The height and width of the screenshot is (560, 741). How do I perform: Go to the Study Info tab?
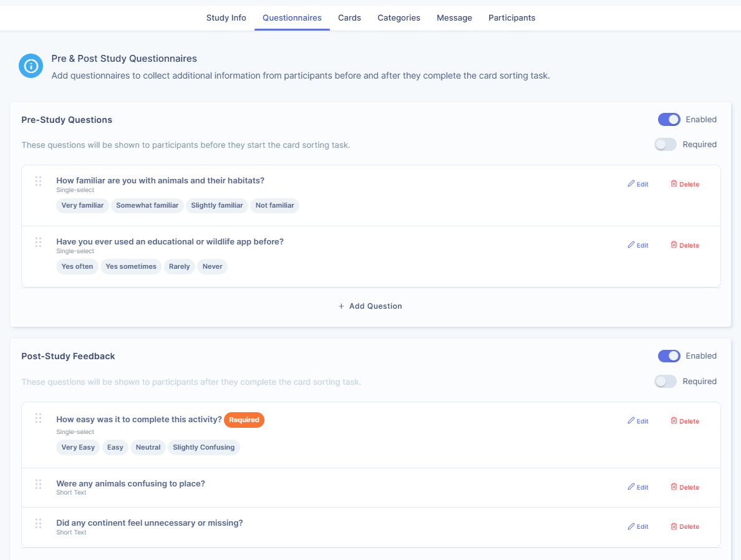click(226, 17)
